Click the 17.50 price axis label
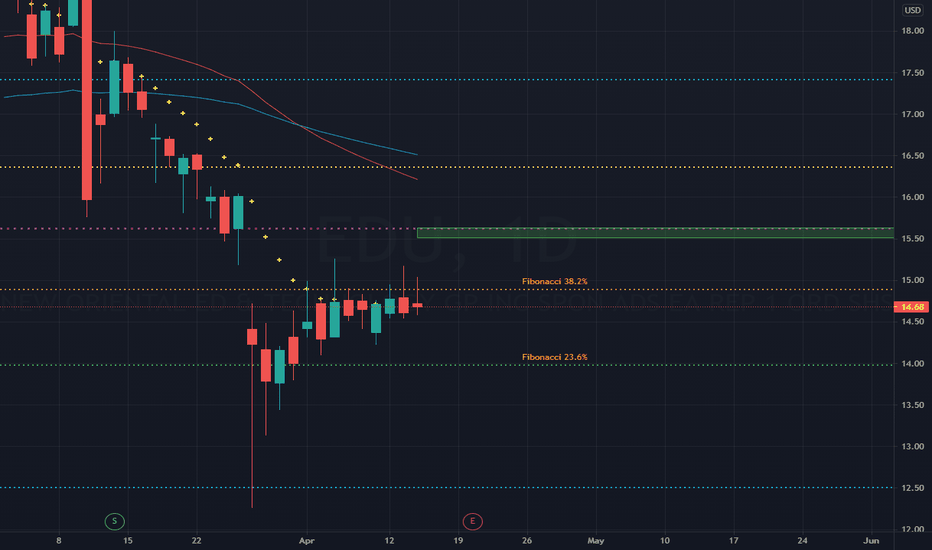932x550 pixels. pos(912,73)
